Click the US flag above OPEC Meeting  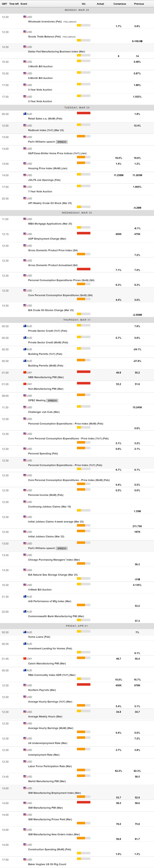pos(25,396)
